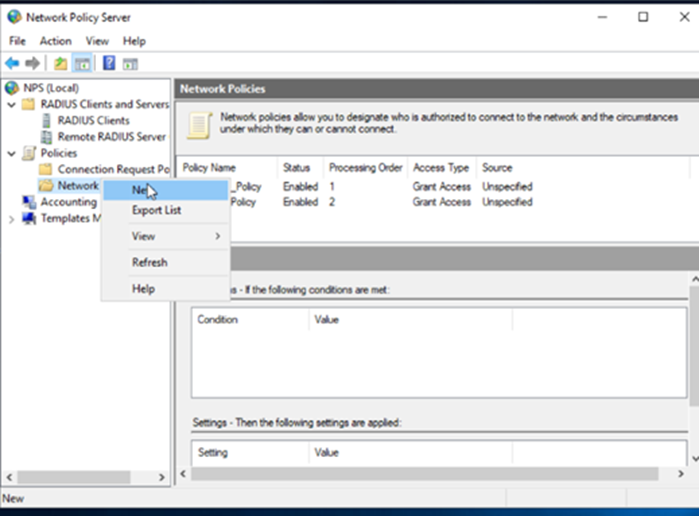This screenshot has height=516, width=699.
Task: Choose Refresh from the context menu
Action: [x=165, y=262]
